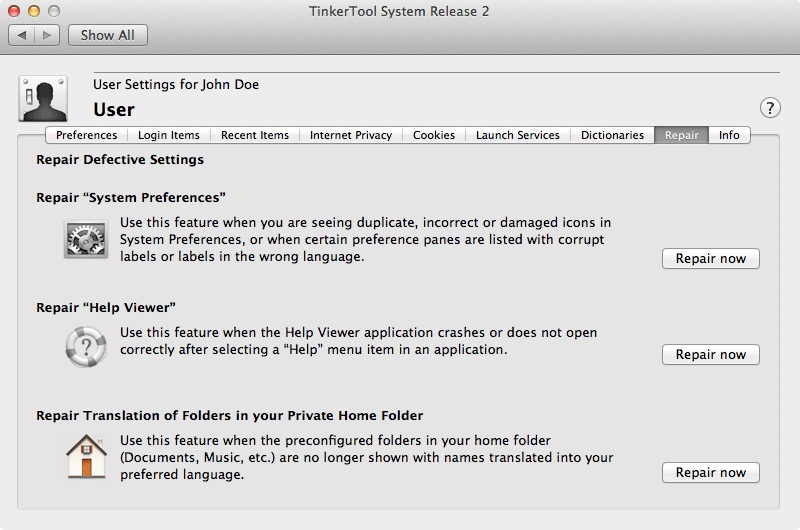Open the Login Items tab
This screenshot has height=530, width=800.
(x=168, y=135)
